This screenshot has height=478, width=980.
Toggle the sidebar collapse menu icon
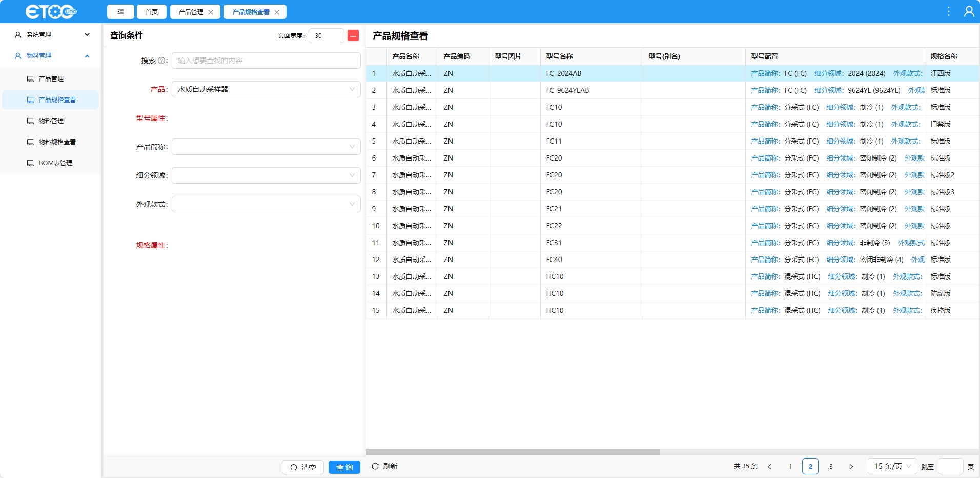120,12
